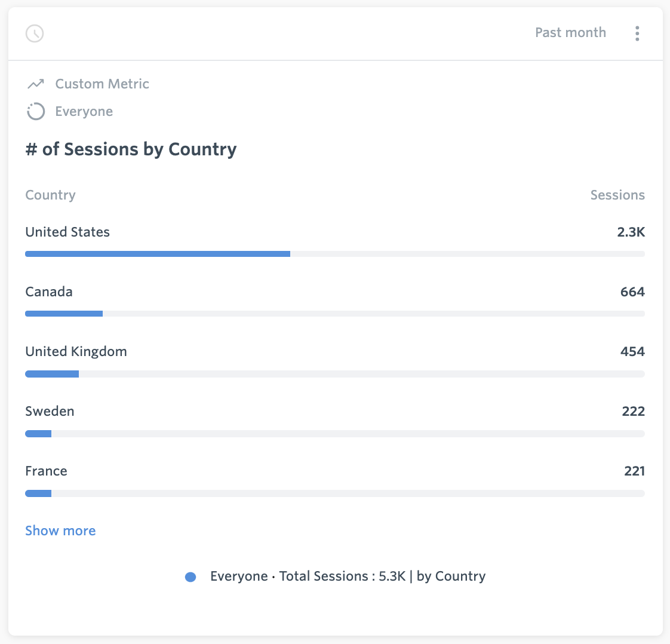Sort by the Sessions column header
Image resolution: width=670 pixels, height=644 pixels.
[617, 195]
